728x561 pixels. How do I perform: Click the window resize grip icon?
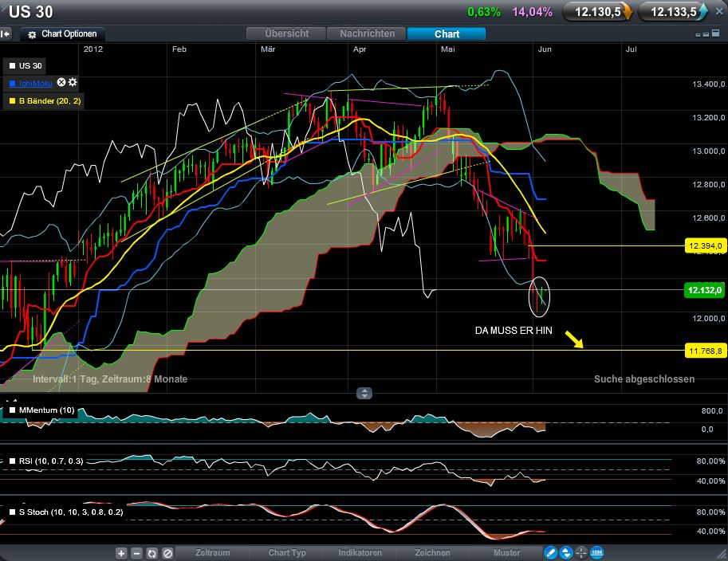click(x=722, y=553)
